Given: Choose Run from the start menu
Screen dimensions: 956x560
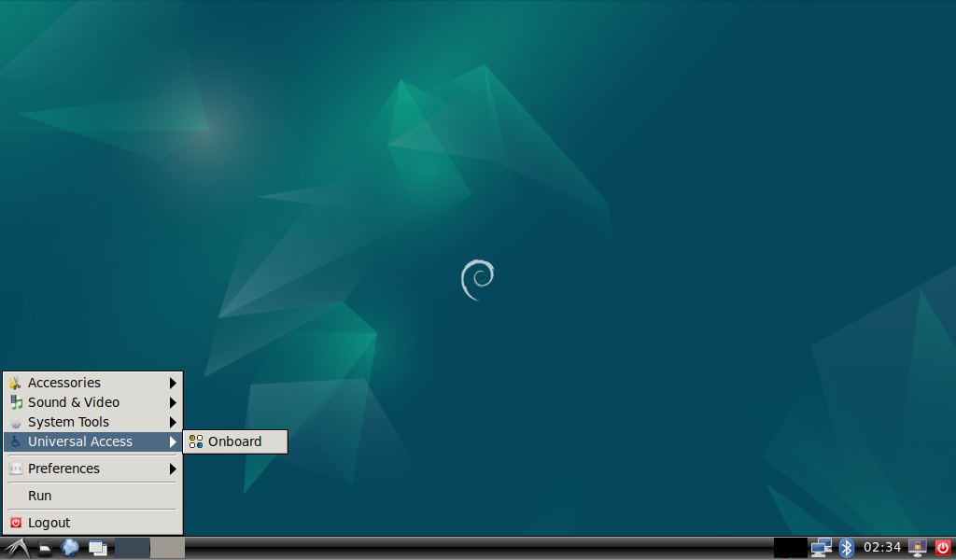Looking at the screenshot, I should point(92,496).
